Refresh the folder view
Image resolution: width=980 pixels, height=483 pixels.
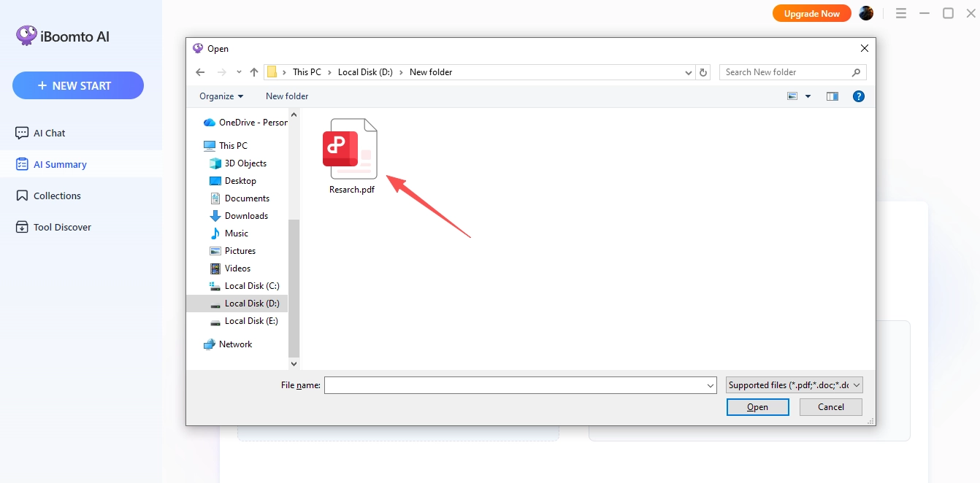703,72
